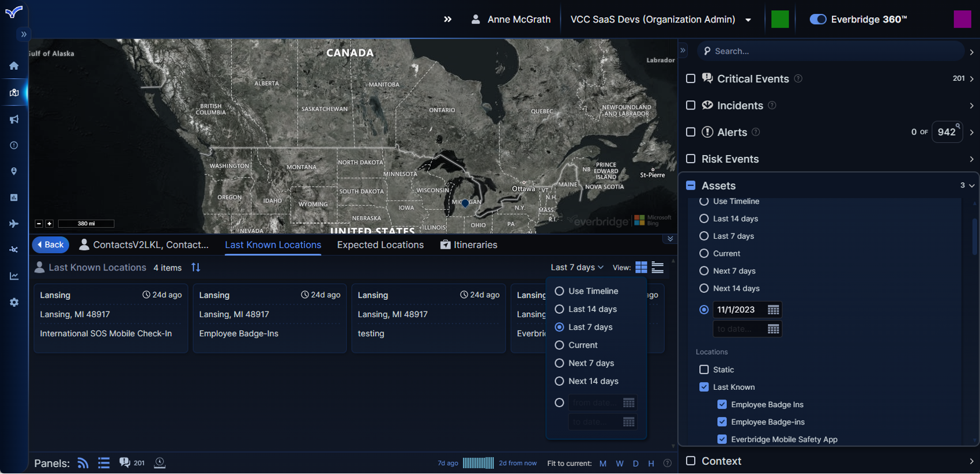Open the RSS feed panel icon
The image size is (980, 474).
[x=83, y=463]
